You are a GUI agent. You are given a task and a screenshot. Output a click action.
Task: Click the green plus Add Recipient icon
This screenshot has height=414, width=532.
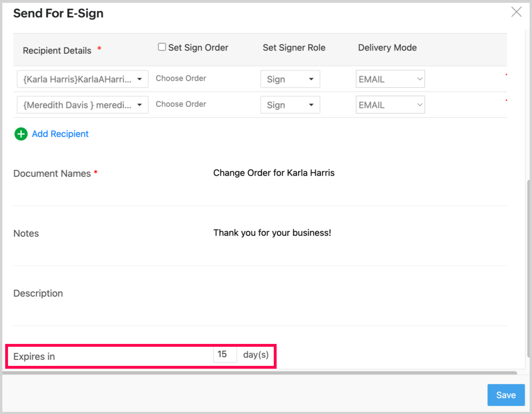pos(21,134)
